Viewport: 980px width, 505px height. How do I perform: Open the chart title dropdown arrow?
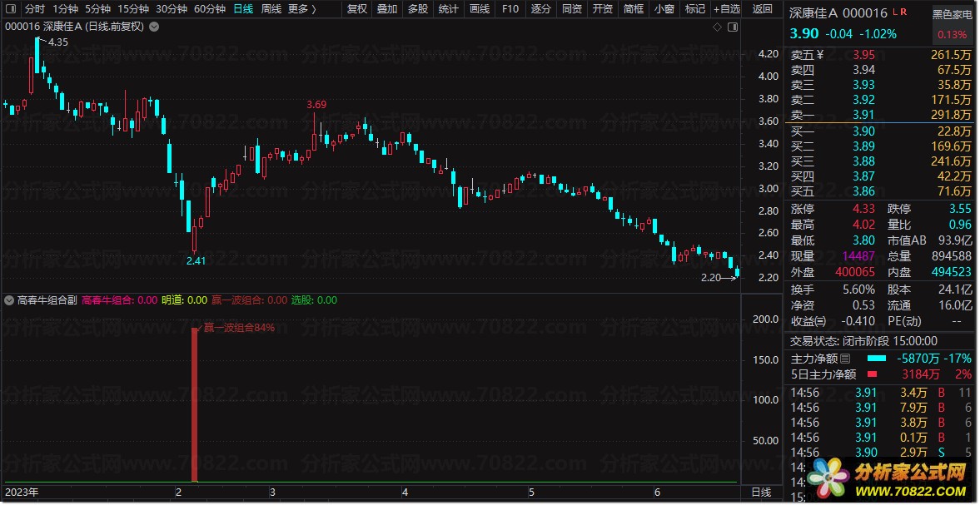154,27
